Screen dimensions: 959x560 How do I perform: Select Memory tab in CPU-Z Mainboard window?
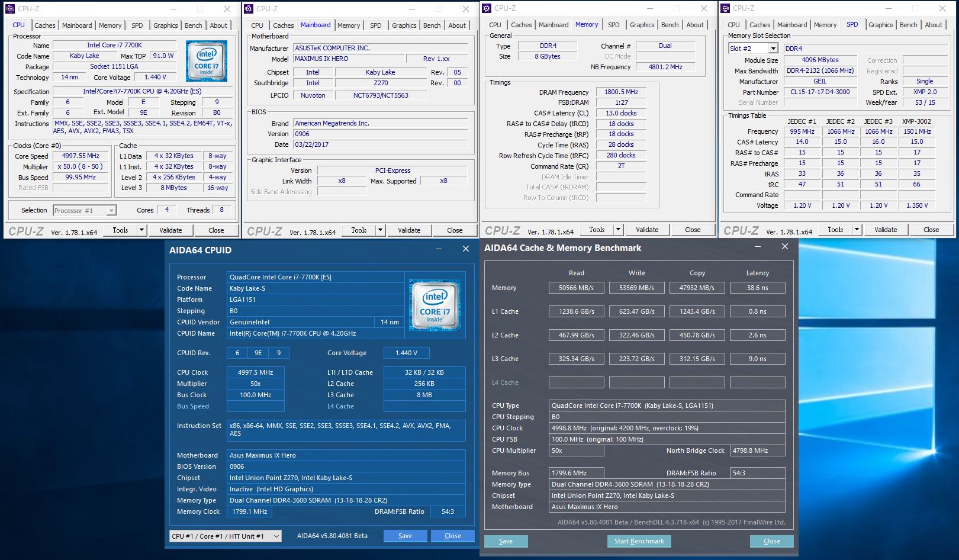(349, 25)
